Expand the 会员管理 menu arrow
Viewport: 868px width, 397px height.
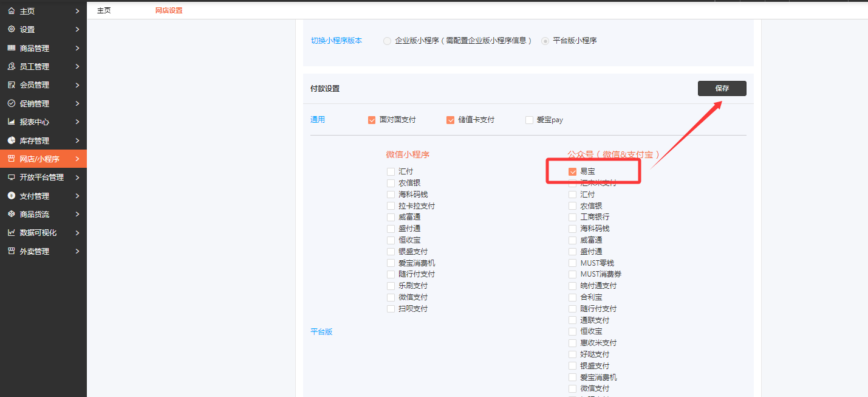tap(77, 85)
